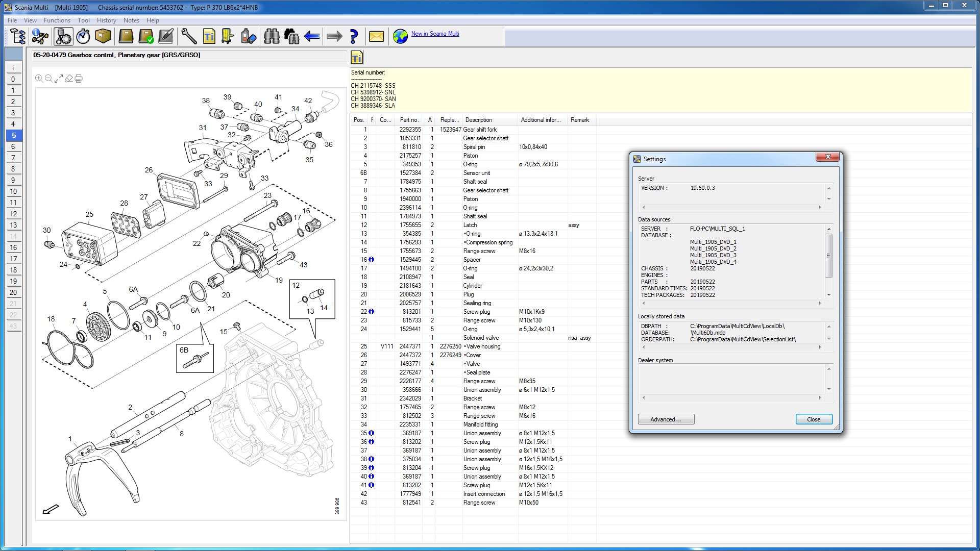Click the blue back arrow icon
The height and width of the screenshot is (551, 980).
(312, 36)
